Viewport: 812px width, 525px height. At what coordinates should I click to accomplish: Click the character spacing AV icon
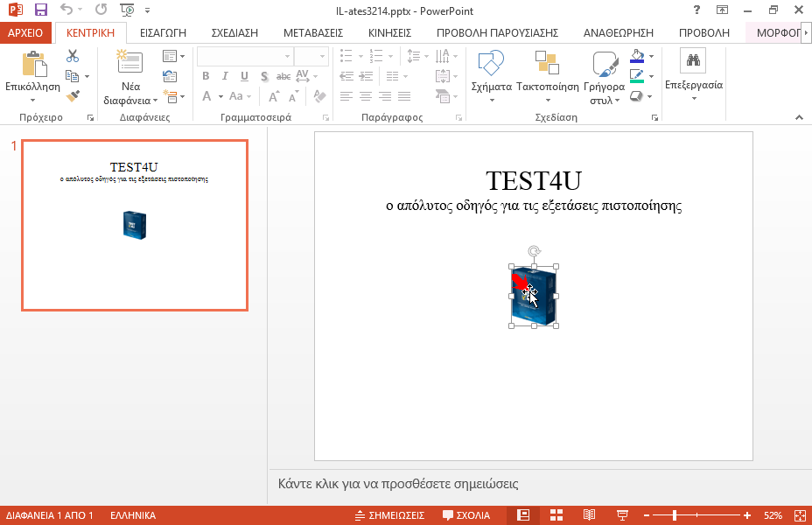pos(303,76)
